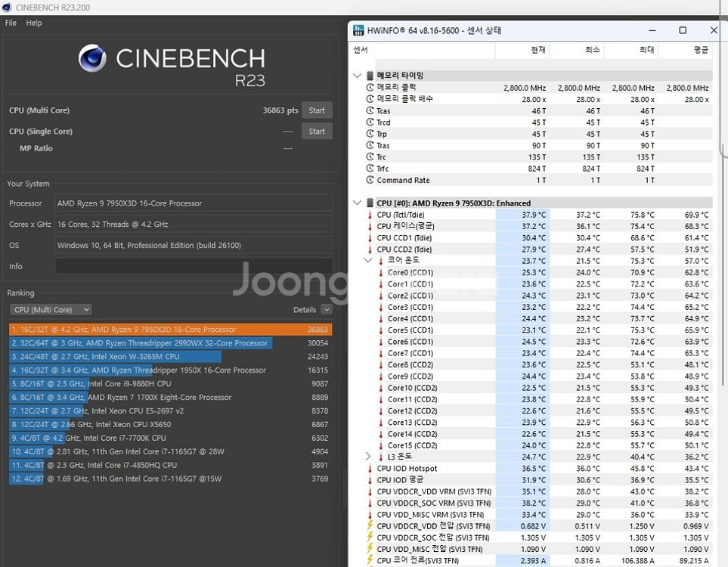Click the Cinebench R23 logo sphere
Image resolution: width=728 pixels, height=567 pixels.
pos(92,58)
